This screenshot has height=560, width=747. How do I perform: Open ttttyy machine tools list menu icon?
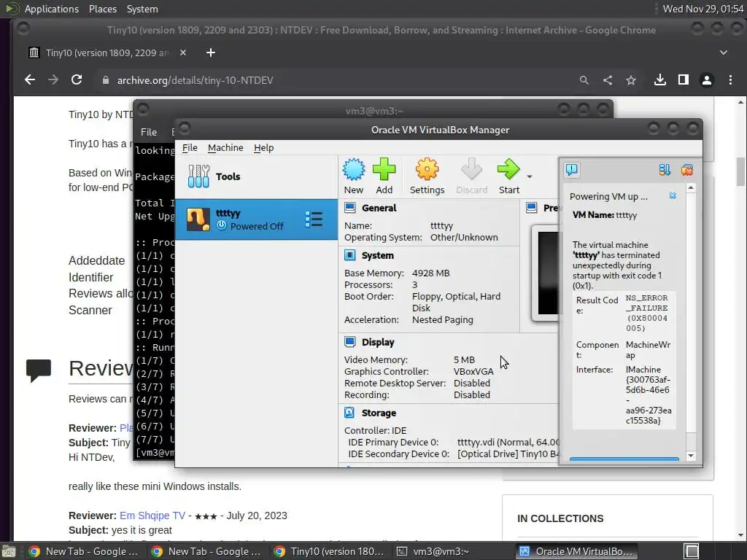click(314, 219)
